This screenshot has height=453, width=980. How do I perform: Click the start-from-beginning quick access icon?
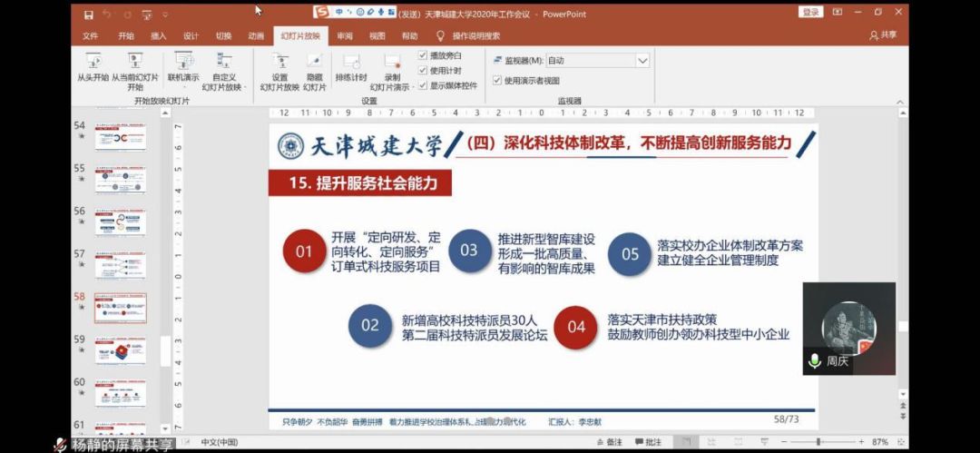147,15
